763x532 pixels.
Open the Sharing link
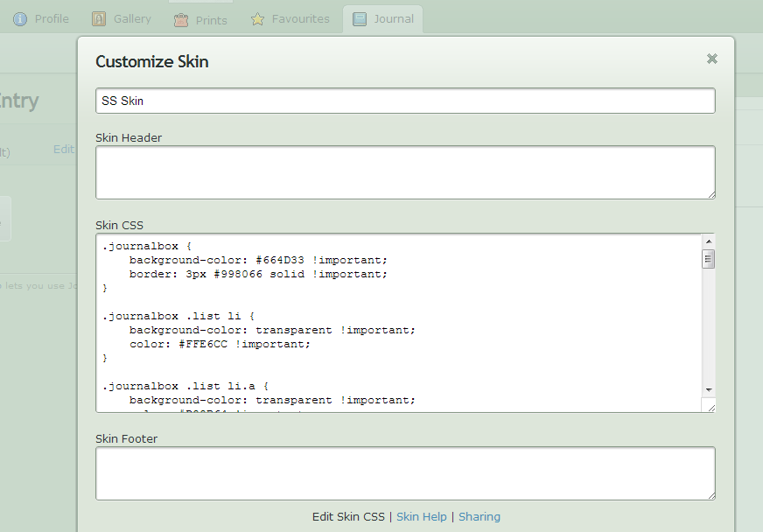point(479,517)
